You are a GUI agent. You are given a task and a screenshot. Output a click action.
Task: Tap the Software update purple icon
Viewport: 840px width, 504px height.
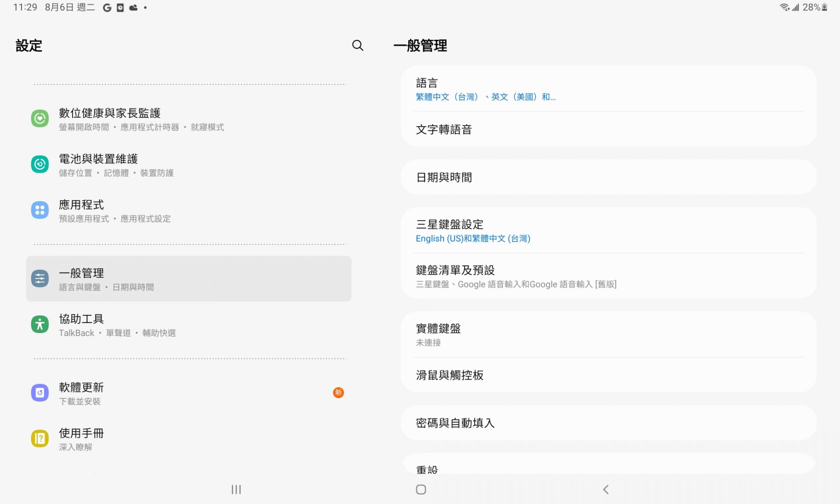point(40,393)
